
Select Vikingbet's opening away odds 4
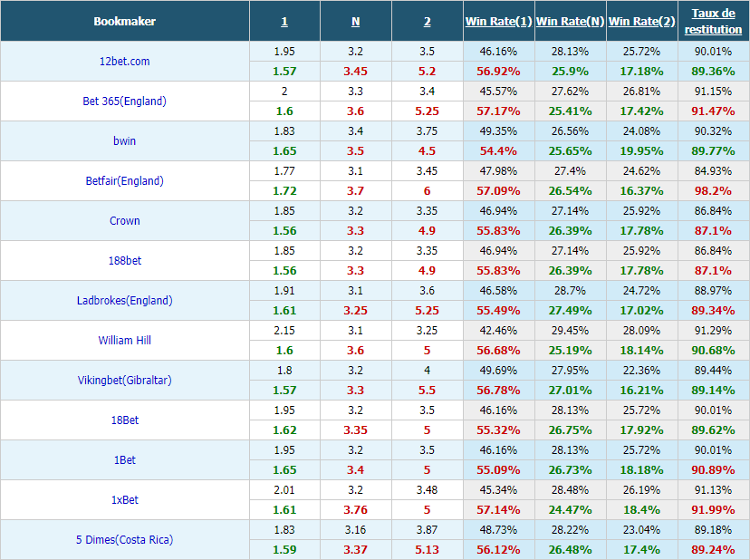pyautogui.click(x=428, y=371)
